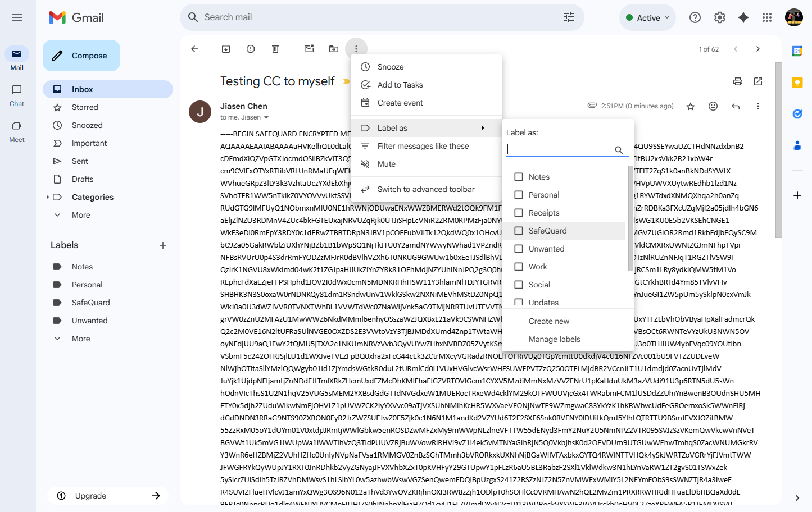
Task: Open Google Keep in side panel
Action: (x=797, y=83)
